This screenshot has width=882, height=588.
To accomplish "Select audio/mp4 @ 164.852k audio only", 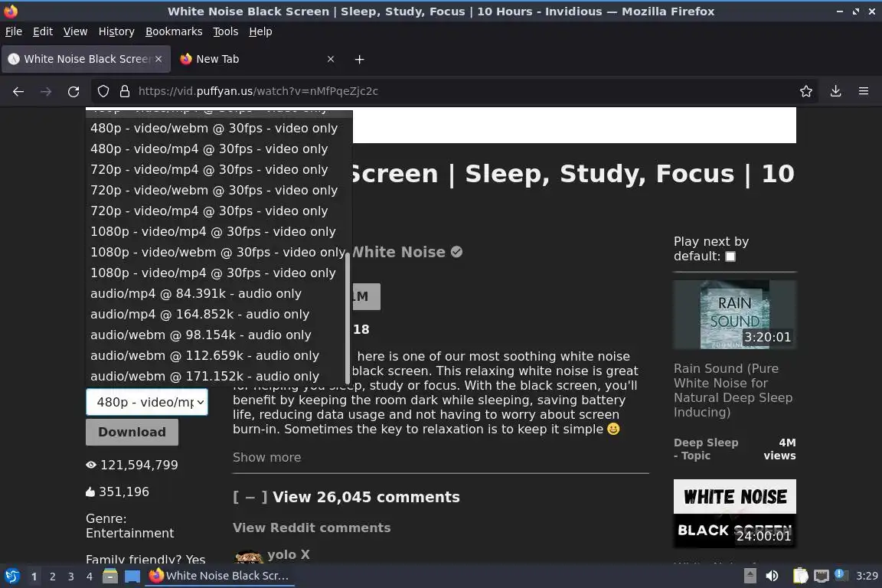I will coord(200,314).
